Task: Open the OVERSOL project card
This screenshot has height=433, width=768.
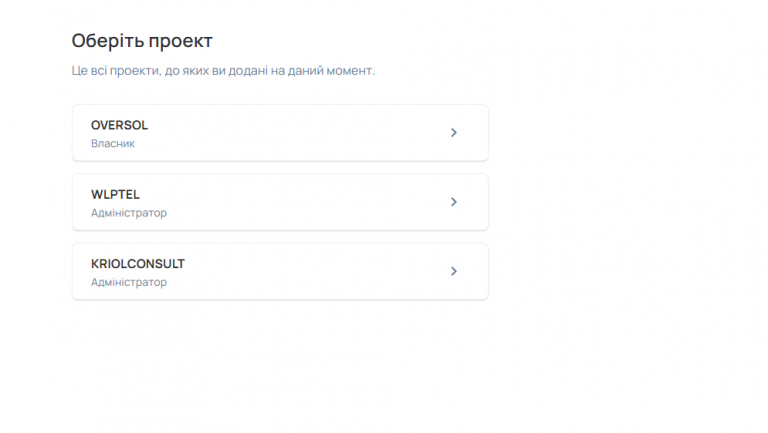Action: coord(280,133)
